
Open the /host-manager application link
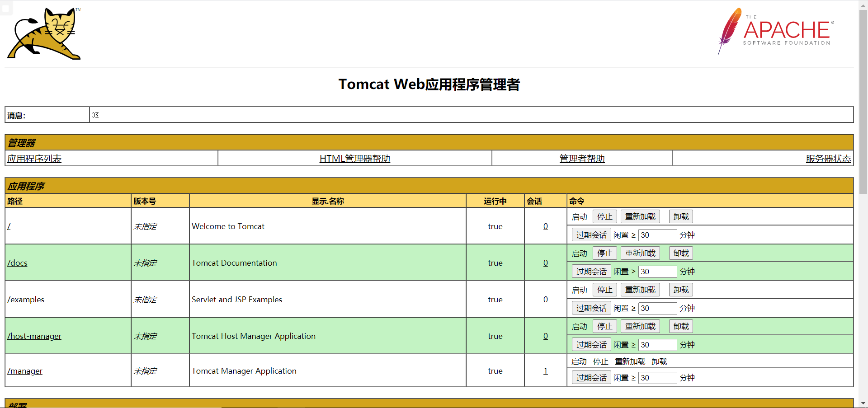(34, 336)
